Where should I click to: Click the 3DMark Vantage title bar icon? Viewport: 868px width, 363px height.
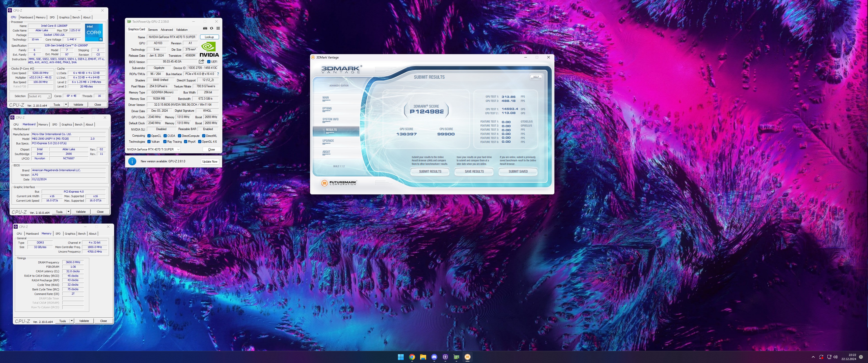(313, 57)
